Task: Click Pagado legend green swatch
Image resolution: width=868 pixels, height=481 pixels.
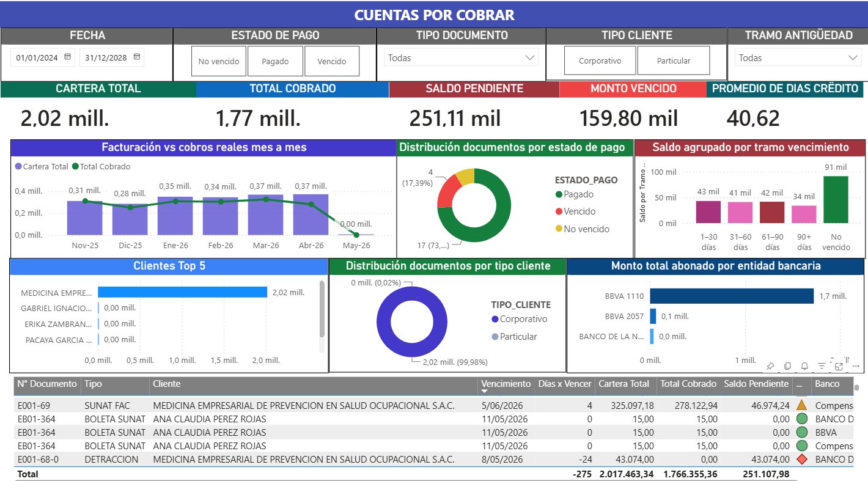Action: [559, 194]
